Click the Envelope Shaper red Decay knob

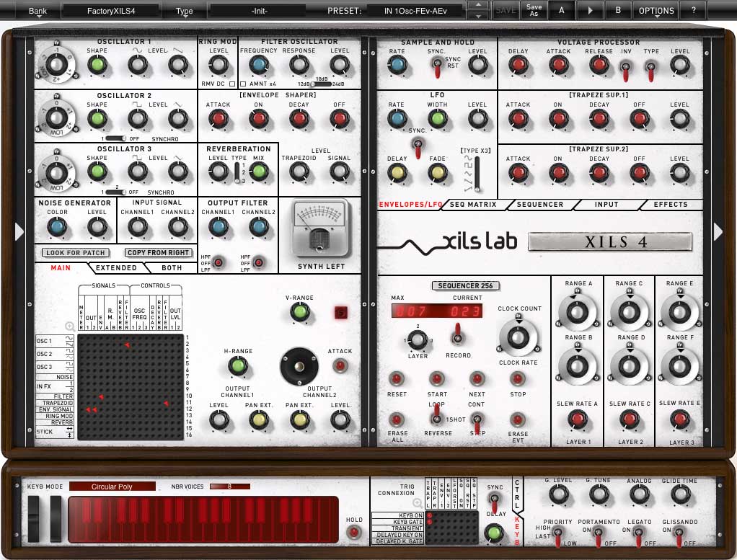(x=299, y=119)
